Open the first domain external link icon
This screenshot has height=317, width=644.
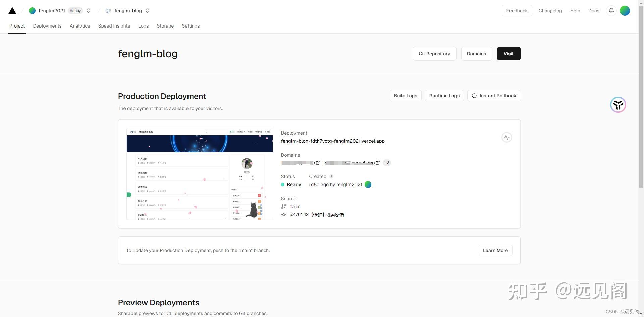(318, 163)
